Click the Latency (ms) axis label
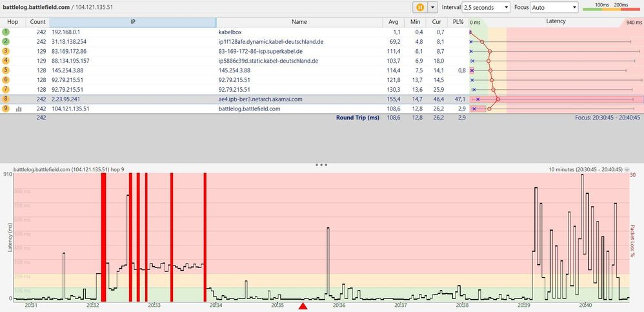The width and height of the screenshot is (644, 312). click(x=10, y=238)
